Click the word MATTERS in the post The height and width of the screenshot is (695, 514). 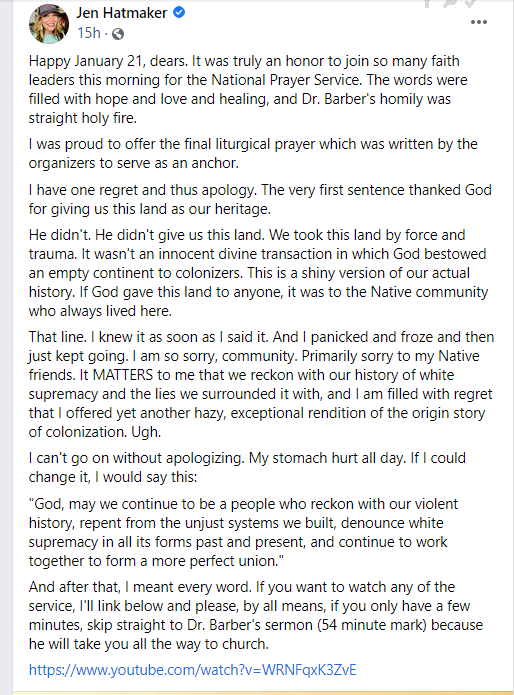coord(123,375)
